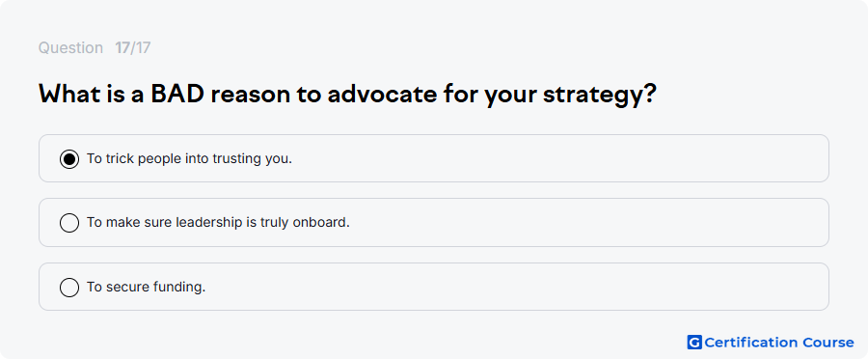This screenshot has width=868, height=359.
Task: Click the 'To secure funding.' answer text
Action: 147,287
